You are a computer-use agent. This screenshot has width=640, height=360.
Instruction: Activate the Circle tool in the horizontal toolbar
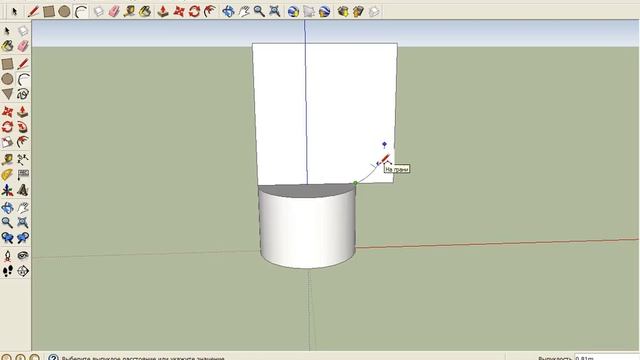tap(64, 11)
